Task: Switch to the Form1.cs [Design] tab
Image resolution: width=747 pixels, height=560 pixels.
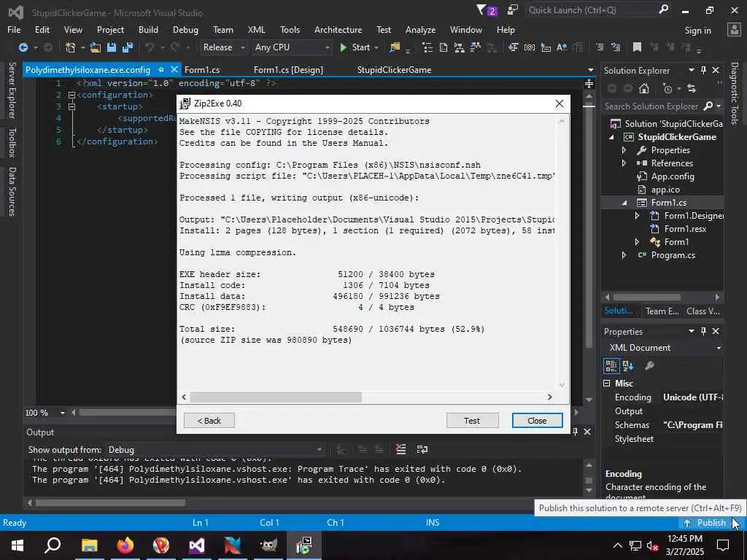Action: coord(288,69)
